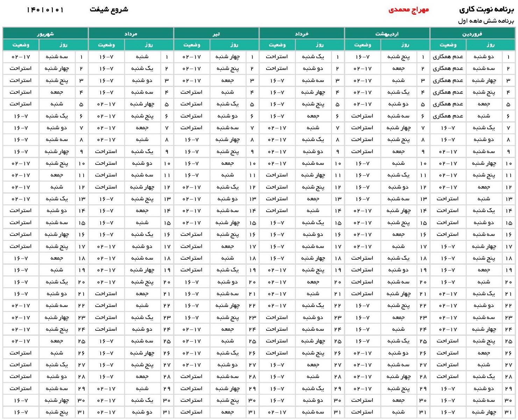The image size is (518, 420).
Task: Click the 'تیر' month header
Action: click(x=216, y=34)
